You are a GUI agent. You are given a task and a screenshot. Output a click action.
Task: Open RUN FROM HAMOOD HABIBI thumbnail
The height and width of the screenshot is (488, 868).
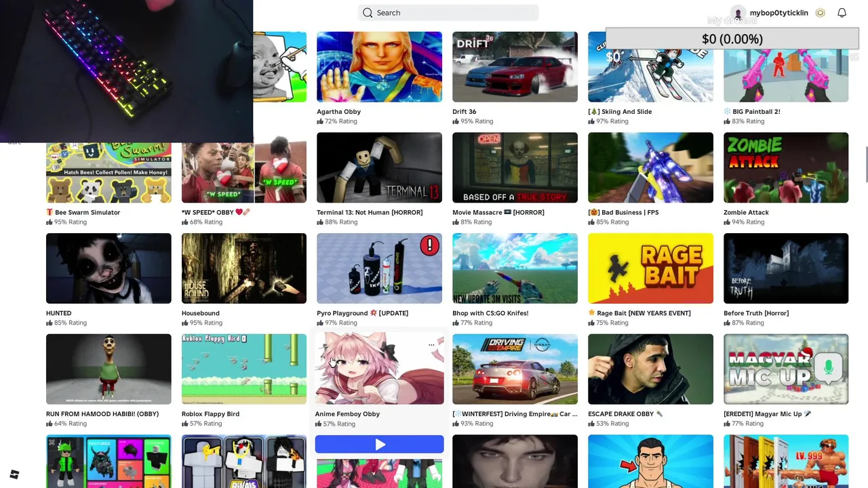coord(108,369)
